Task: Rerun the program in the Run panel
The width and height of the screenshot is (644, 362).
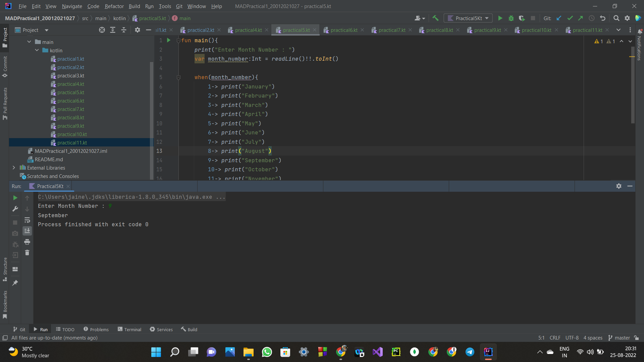Action: click(x=15, y=198)
